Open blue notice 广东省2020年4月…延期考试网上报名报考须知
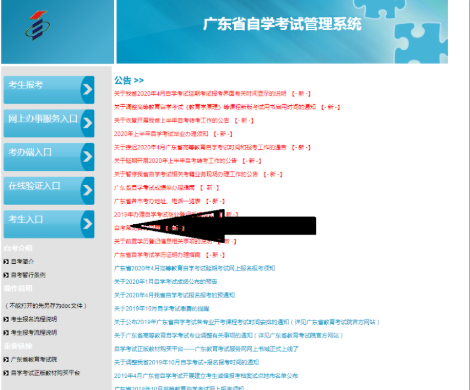Image resolution: width=470 pixels, height=390 pixels. click(194, 268)
